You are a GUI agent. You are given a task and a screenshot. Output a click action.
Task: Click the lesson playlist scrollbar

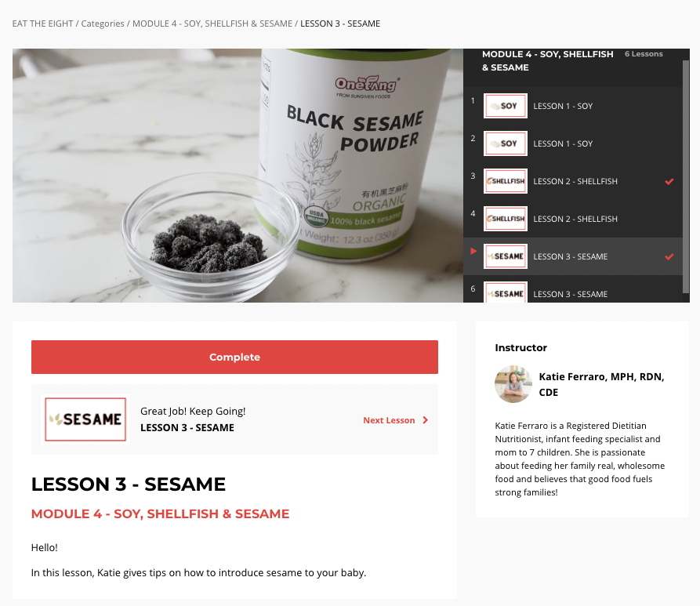[686, 176]
